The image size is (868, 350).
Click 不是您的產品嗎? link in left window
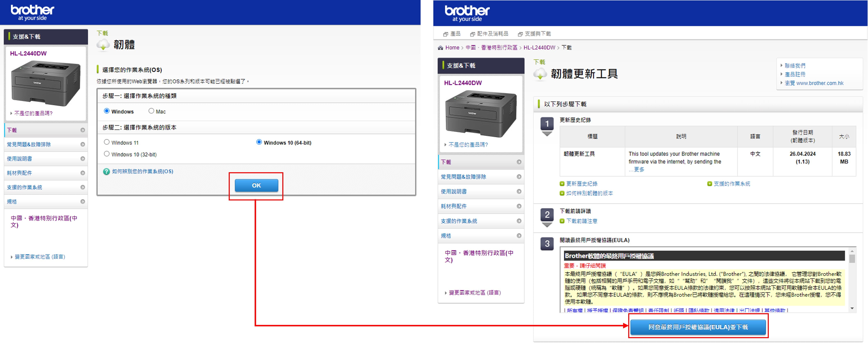pyautogui.click(x=33, y=113)
